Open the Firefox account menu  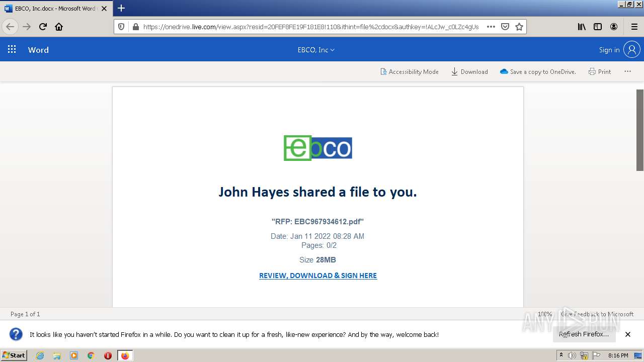(614, 27)
